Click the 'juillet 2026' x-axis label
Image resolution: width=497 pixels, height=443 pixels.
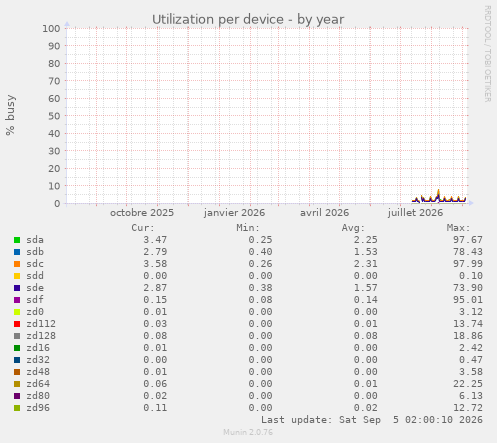coord(415,213)
